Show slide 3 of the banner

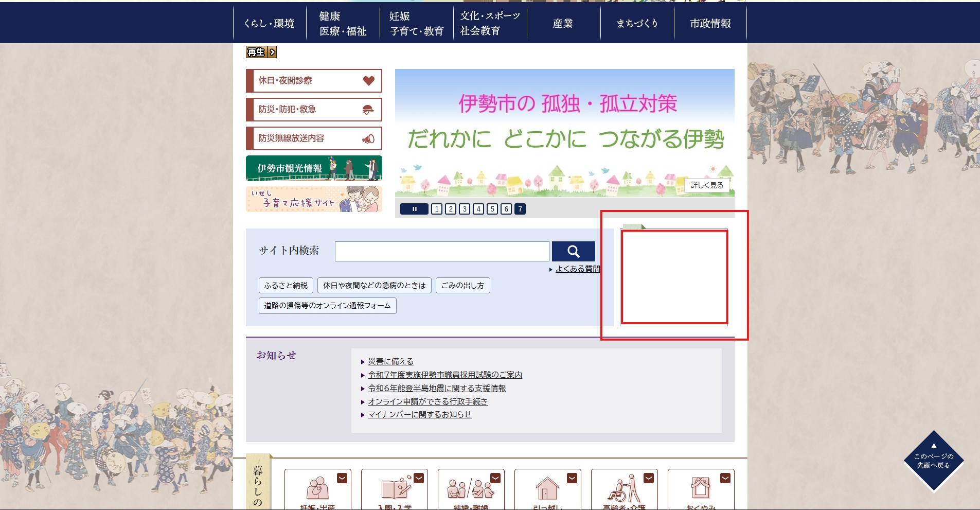pyautogui.click(x=464, y=209)
